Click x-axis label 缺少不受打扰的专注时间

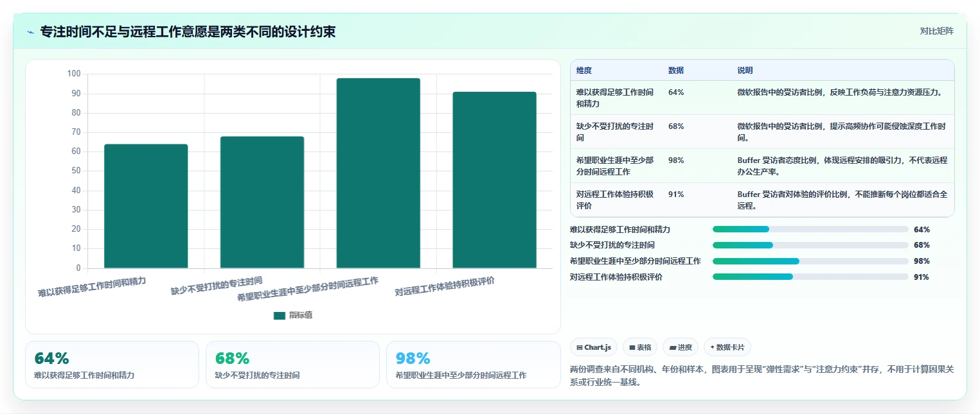(217, 286)
